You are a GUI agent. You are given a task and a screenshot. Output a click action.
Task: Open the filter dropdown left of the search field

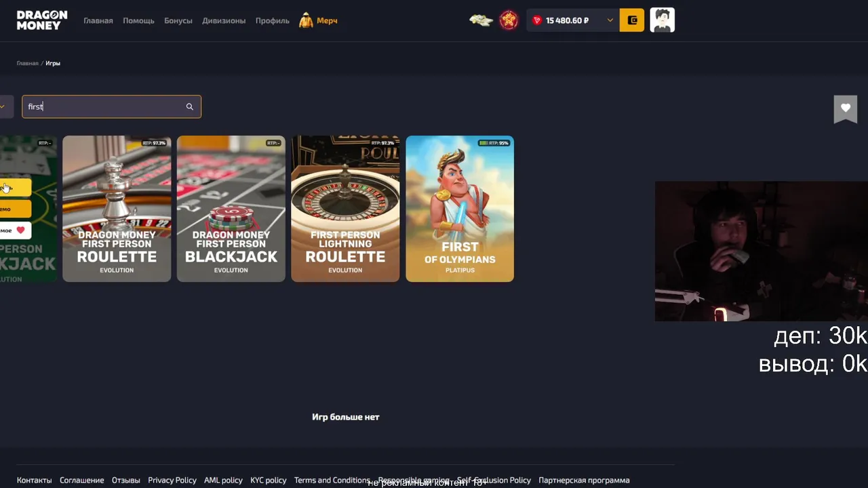(5, 106)
